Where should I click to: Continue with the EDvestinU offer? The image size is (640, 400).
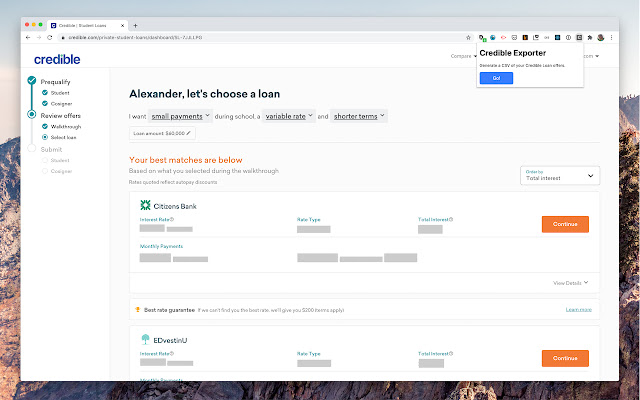click(x=565, y=358)
